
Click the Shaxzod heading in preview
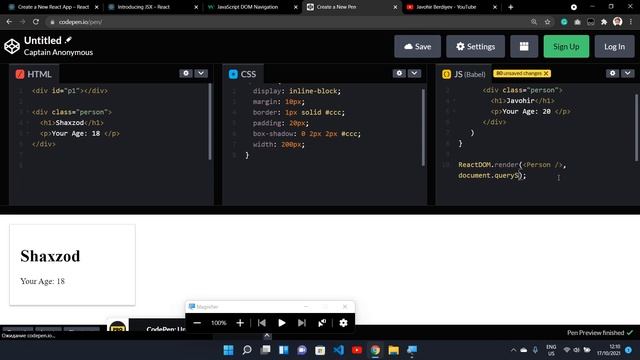click(50, 256)
